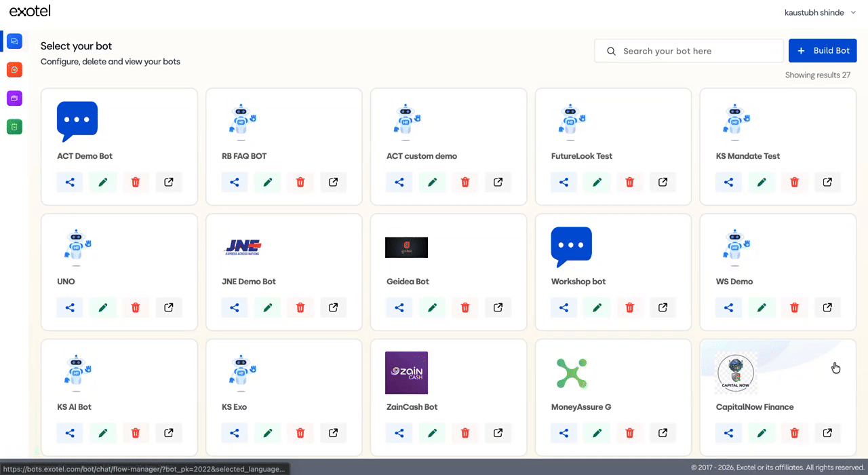Click the KS Mandate Test title

click(748, 156)
